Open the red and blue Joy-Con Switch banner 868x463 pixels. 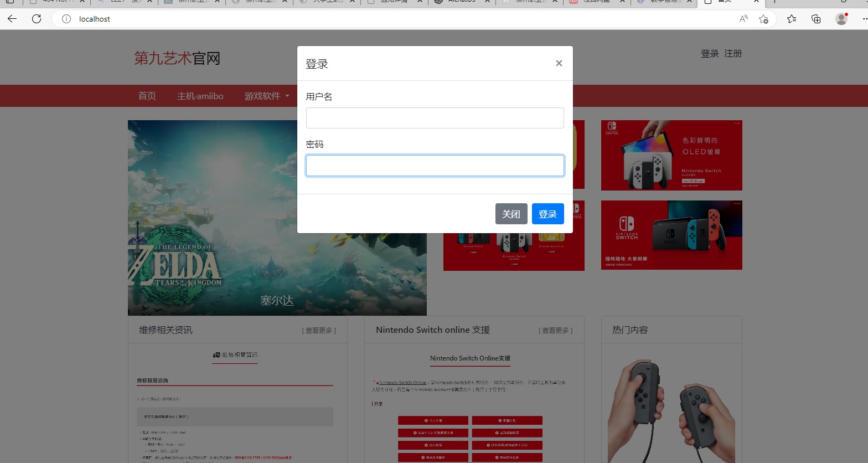[x=671, y=235]
